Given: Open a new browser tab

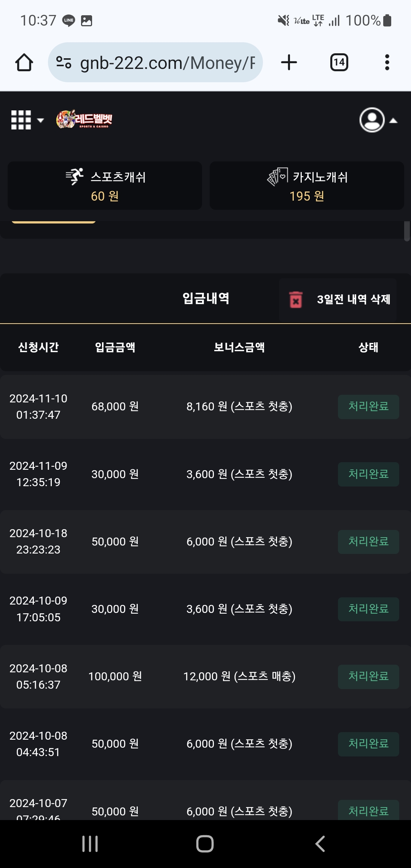Looking at the screenshot, I should pyautogui.click(x=289, y=62).
